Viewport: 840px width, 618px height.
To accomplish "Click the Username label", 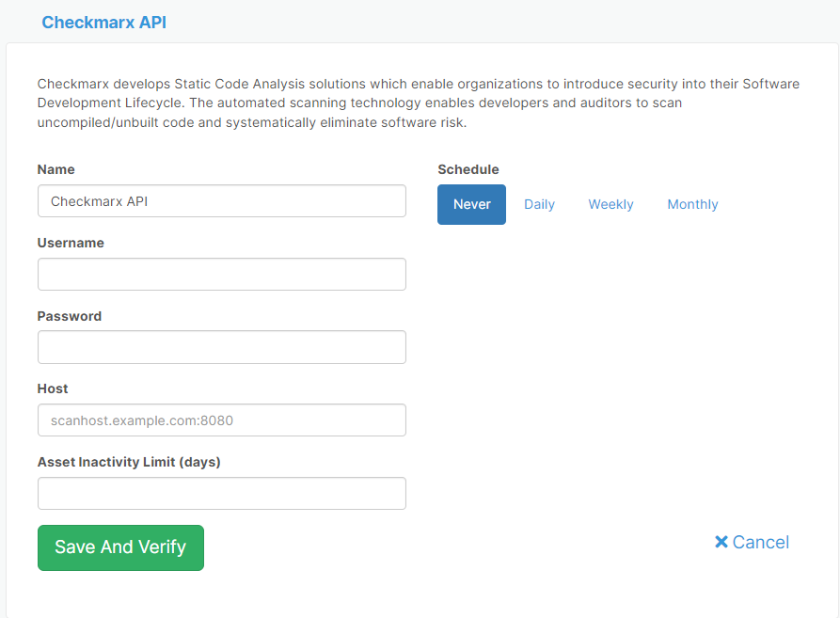I will tap(71, 243).
